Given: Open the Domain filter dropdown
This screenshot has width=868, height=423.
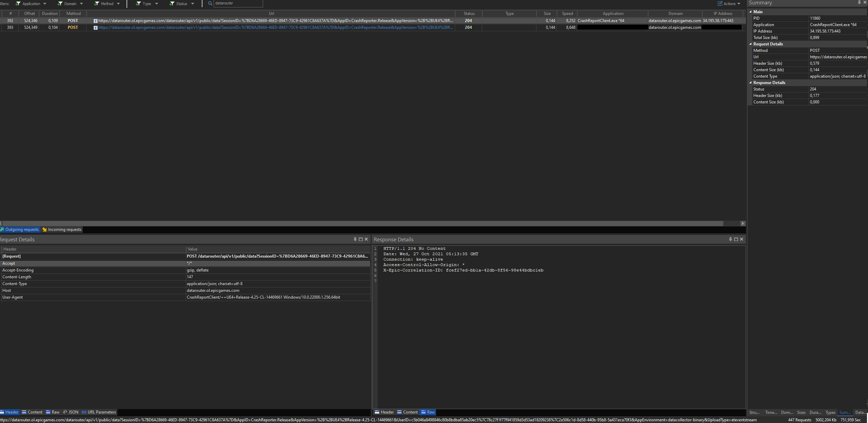Looking at the screenshot, I should [x=70, y=4].
